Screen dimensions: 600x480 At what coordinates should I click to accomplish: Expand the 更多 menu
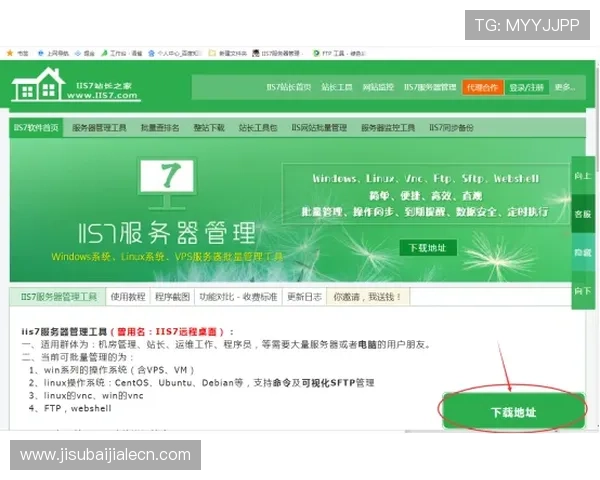(565, 87)
